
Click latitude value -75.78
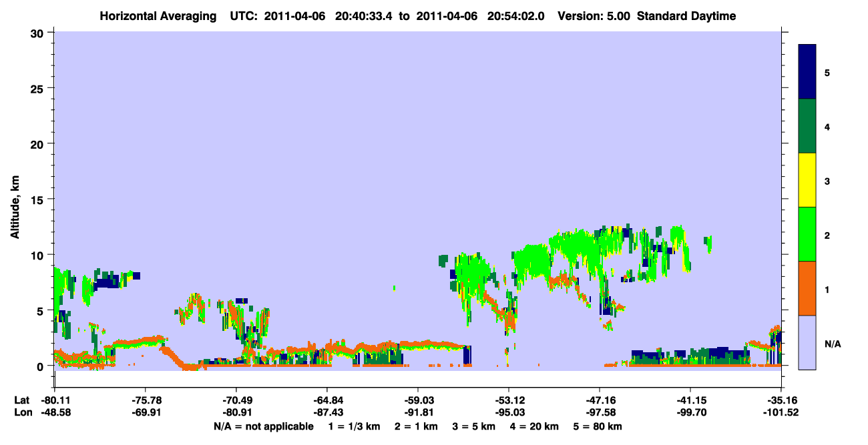click(146, 400)
